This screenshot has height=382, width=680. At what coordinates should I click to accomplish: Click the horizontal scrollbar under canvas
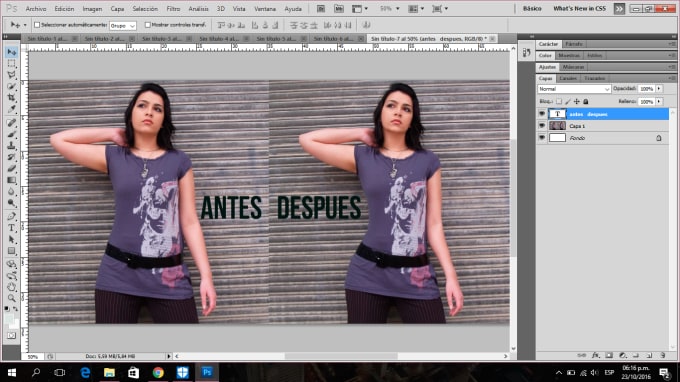click(x=341, y=356)
